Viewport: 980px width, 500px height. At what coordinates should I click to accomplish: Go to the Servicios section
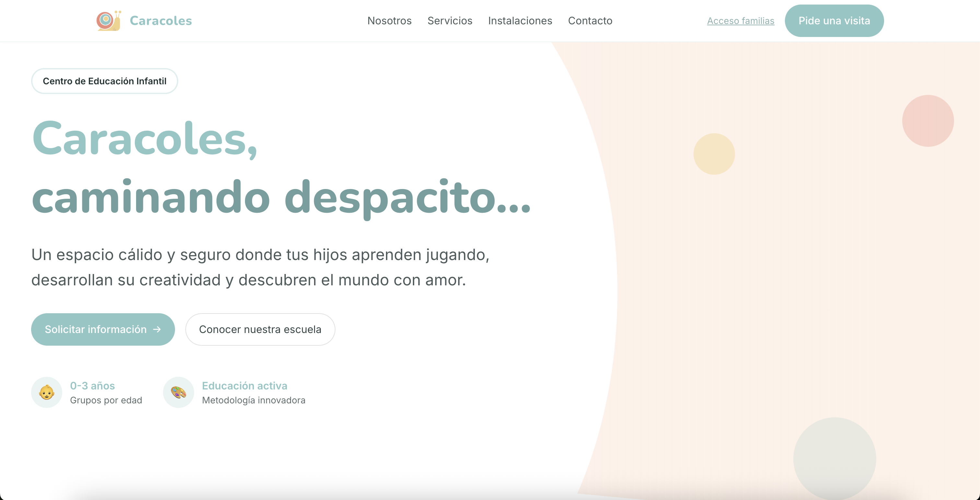click(450, 20)
